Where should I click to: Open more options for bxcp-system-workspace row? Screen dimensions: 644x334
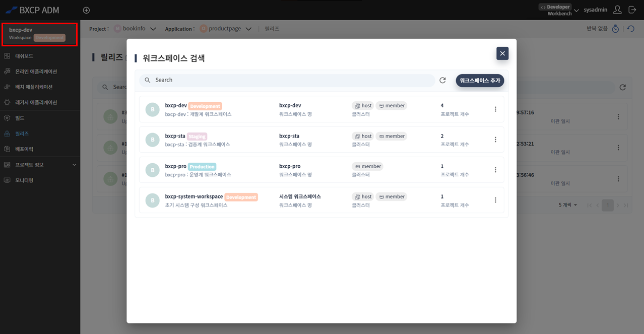495,200
